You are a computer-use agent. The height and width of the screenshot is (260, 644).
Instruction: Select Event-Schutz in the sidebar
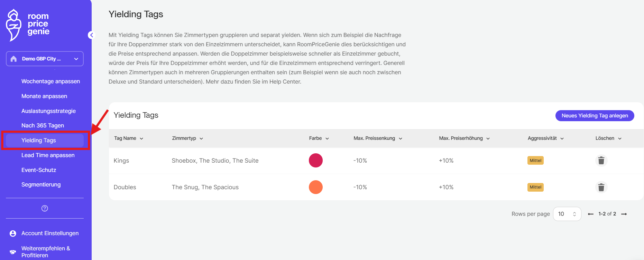[x=39, y=170]
